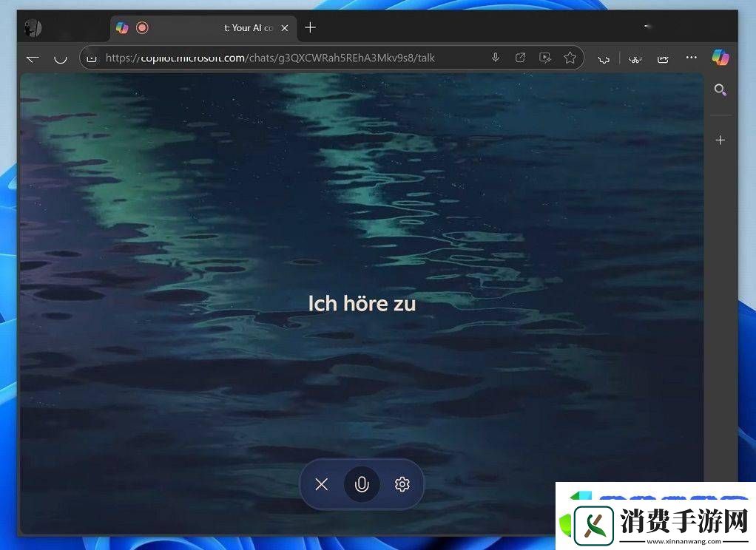
Task: Click the address bar microphone icon
Action: click(496, 58)
